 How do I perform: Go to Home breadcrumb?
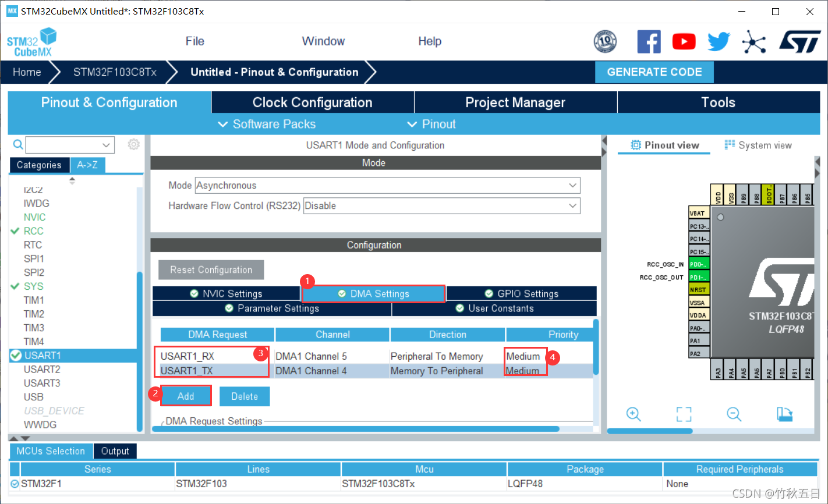(x=27, y=72)
